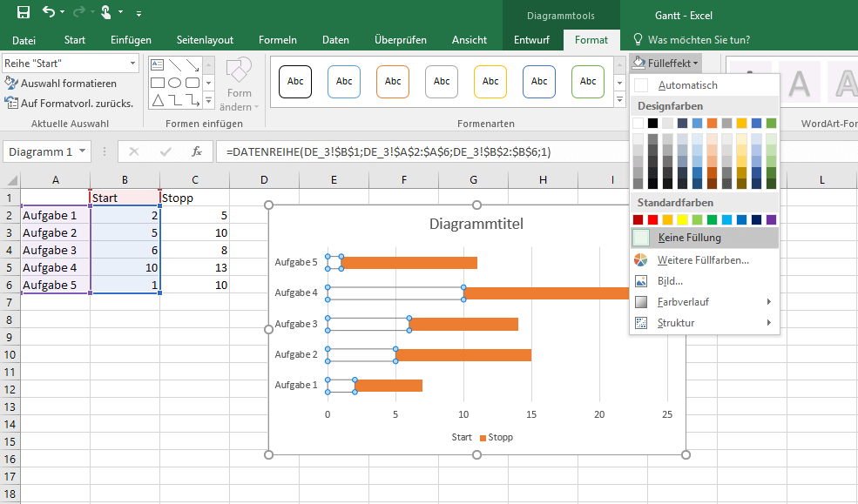The image size is (858, 504).
Task: Switch to the Seitenlayout tab
Action: point(205,40)
